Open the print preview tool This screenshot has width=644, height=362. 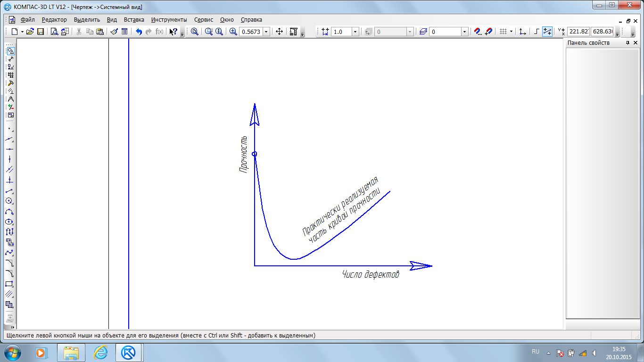[54, 32]
